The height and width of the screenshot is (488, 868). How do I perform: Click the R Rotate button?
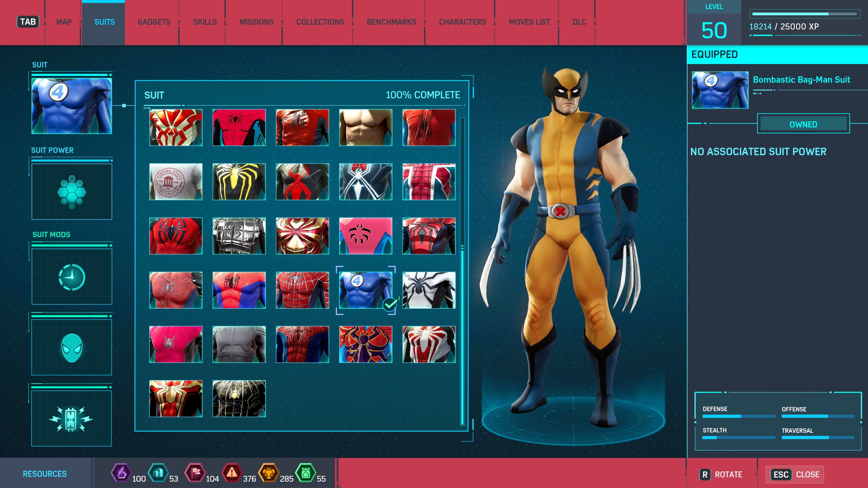point(721,474)
